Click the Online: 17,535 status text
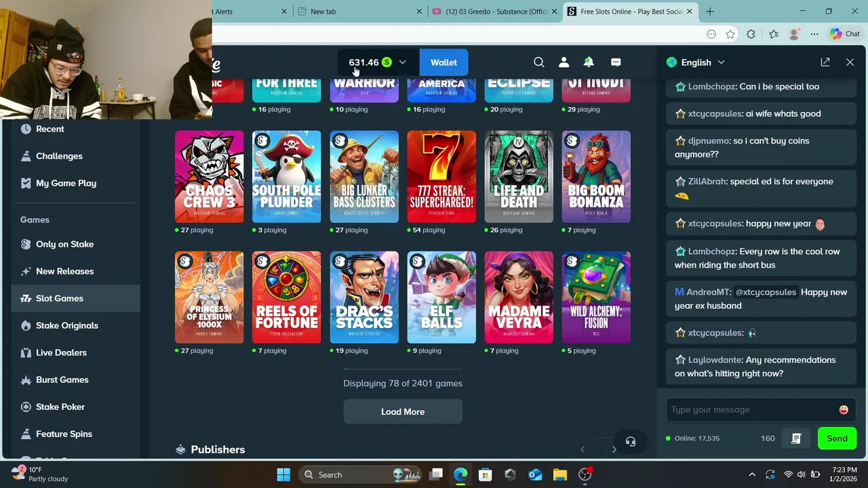 click(697, 439)
